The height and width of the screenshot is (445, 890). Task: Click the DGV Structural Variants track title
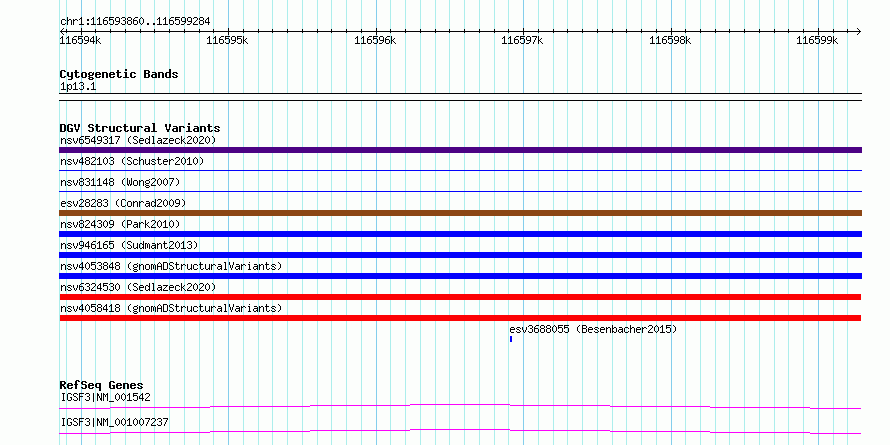[x=140, y=128]
